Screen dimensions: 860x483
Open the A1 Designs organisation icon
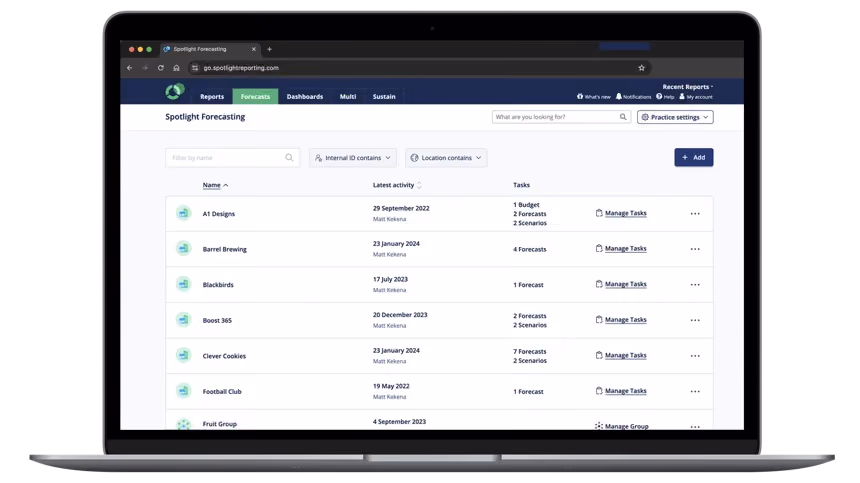[184, 213]
